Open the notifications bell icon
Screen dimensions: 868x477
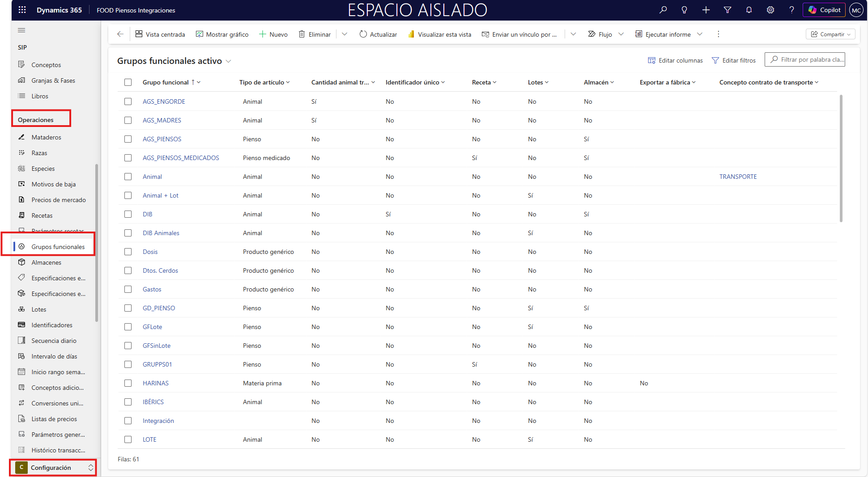coord(749,10)
